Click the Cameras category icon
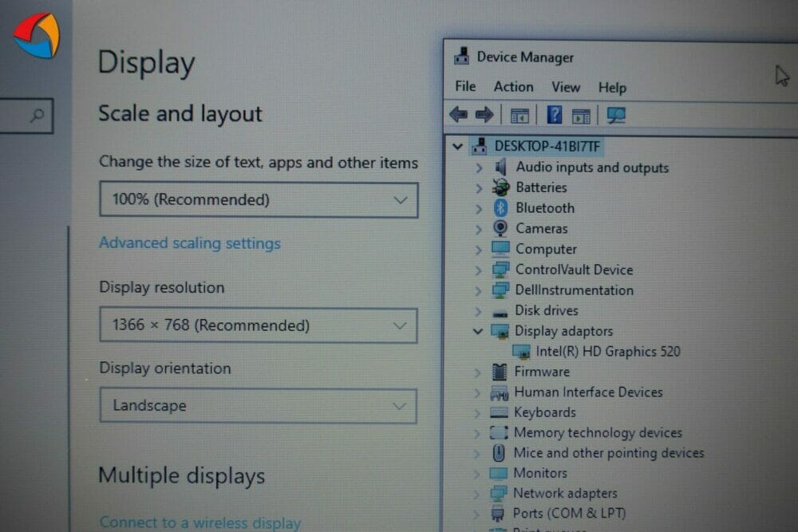 501,228
